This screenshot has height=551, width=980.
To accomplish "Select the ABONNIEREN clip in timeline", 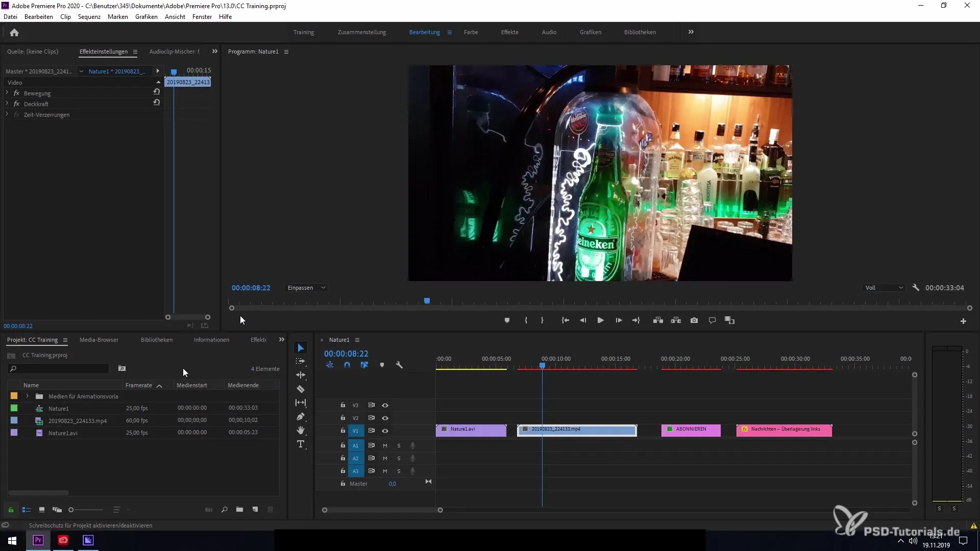I will (x=691, y=431).
